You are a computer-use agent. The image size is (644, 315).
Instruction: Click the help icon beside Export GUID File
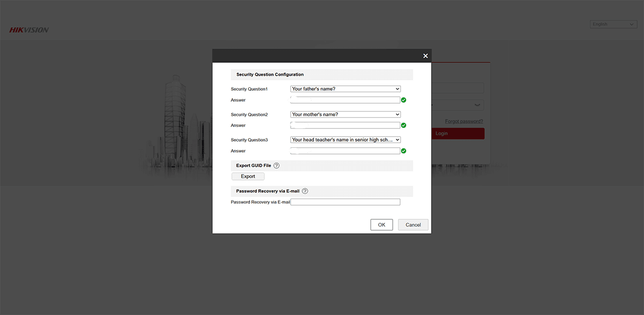click(277, 166)
